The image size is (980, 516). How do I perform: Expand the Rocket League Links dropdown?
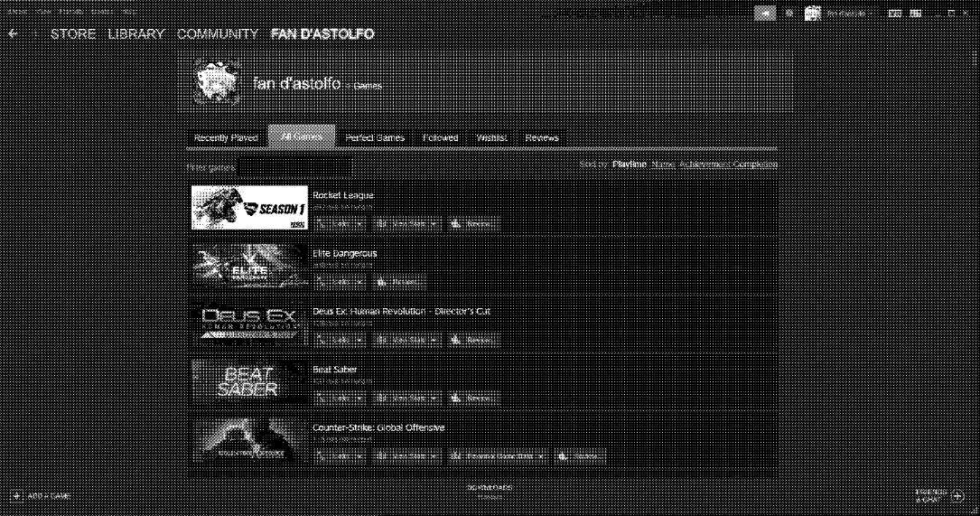coord(341,223)
